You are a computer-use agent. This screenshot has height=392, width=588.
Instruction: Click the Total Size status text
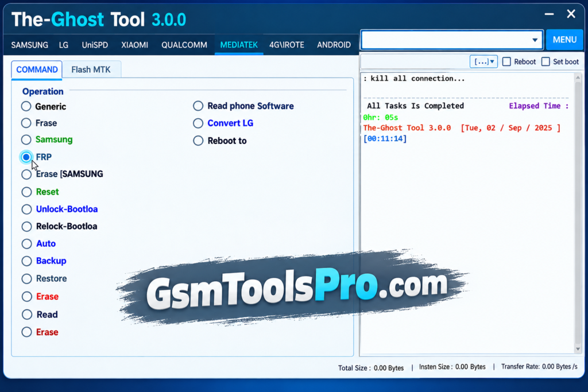[x=371, y=368]
